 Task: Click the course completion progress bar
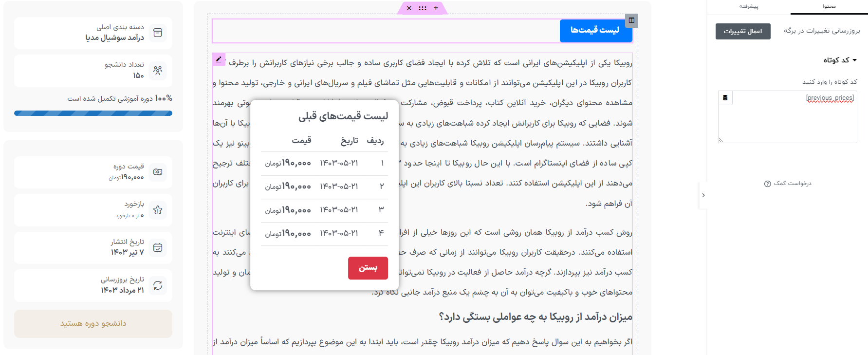(93, 113)
